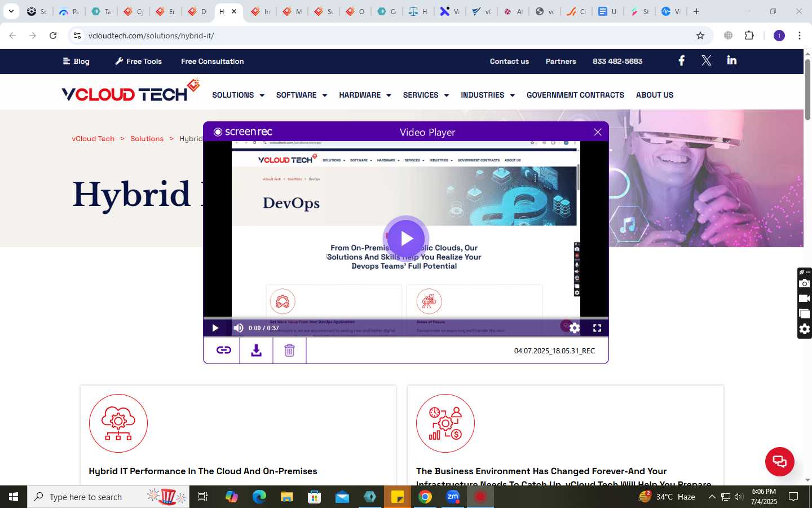Open video settings gear in the player
The height and width of the screenshot is (508, 812).
point(574,328)
